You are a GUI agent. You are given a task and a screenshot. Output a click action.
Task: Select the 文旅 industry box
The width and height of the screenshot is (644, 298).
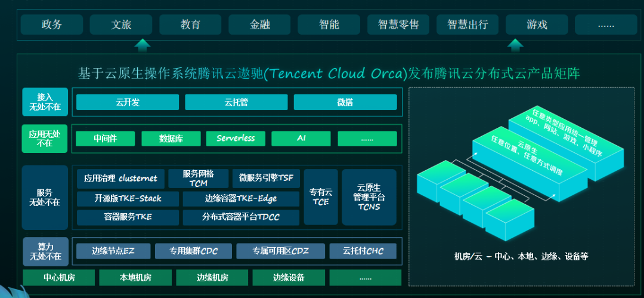tap(120, 24)
